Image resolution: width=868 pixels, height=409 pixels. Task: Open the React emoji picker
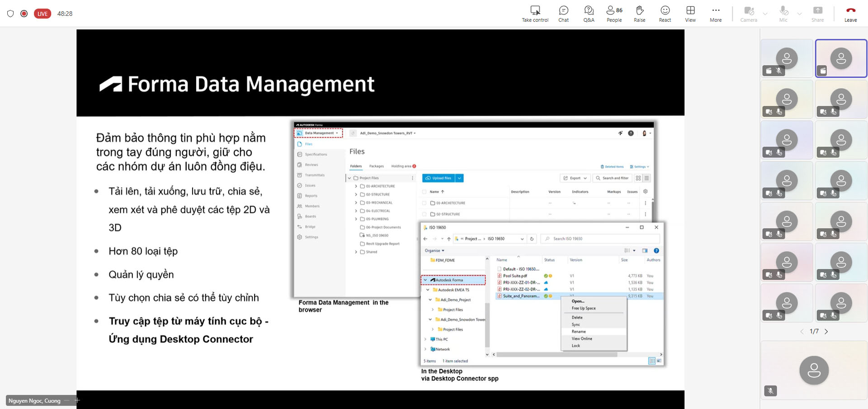(x=665, y=14)
